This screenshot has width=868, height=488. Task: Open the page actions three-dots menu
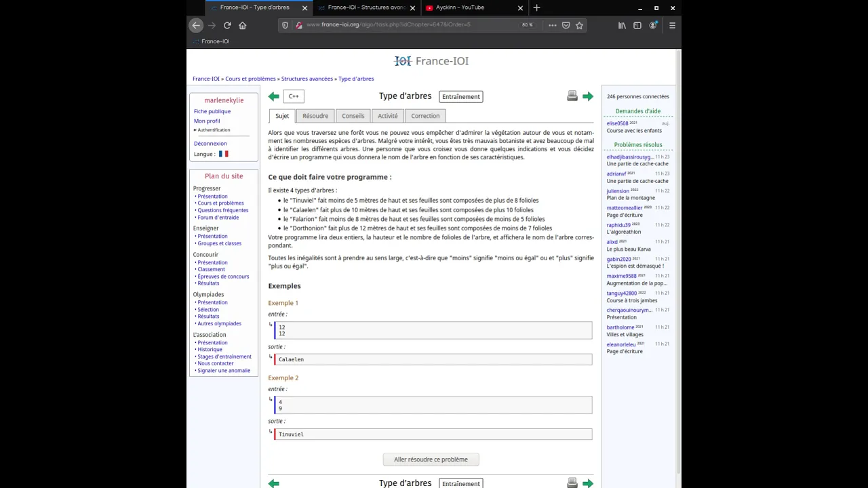pos(552,25)
